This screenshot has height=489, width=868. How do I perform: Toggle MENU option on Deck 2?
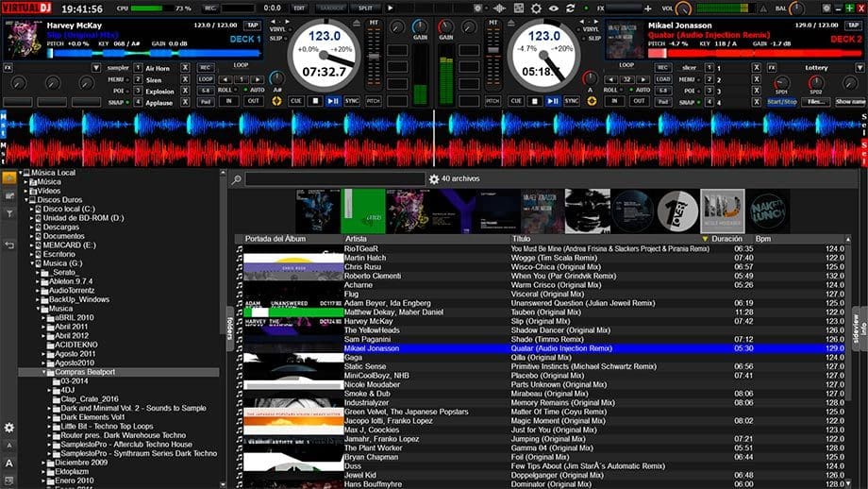click(x=688, y=79)
